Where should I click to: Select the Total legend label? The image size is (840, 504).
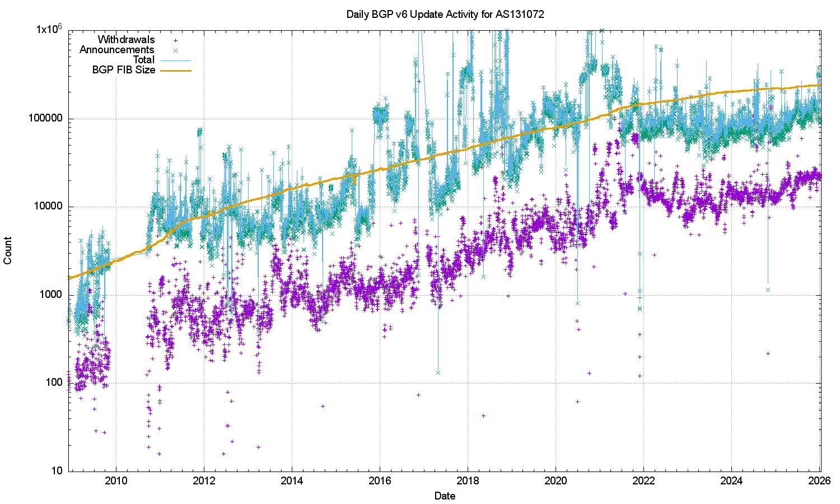143,60
